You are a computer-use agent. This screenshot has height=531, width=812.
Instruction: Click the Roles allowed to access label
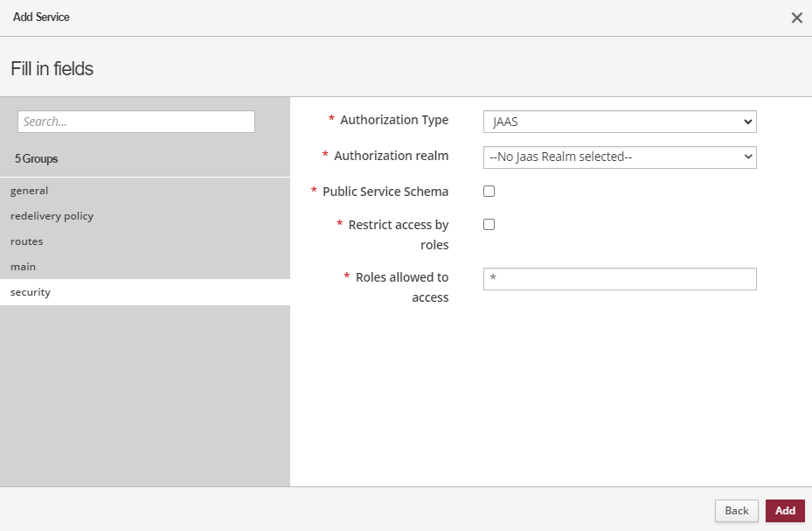point(402,287)
